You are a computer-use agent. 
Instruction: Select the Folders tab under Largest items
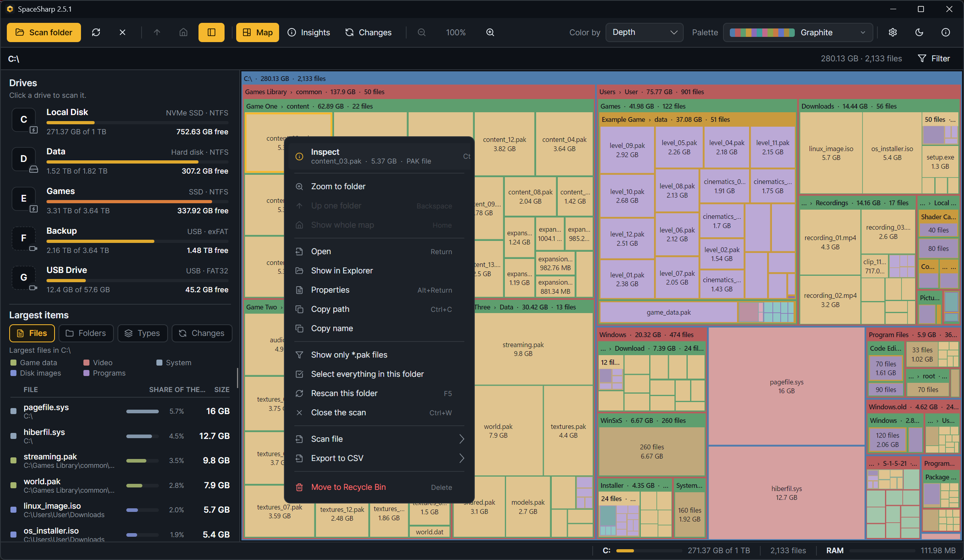click(86, 333)
